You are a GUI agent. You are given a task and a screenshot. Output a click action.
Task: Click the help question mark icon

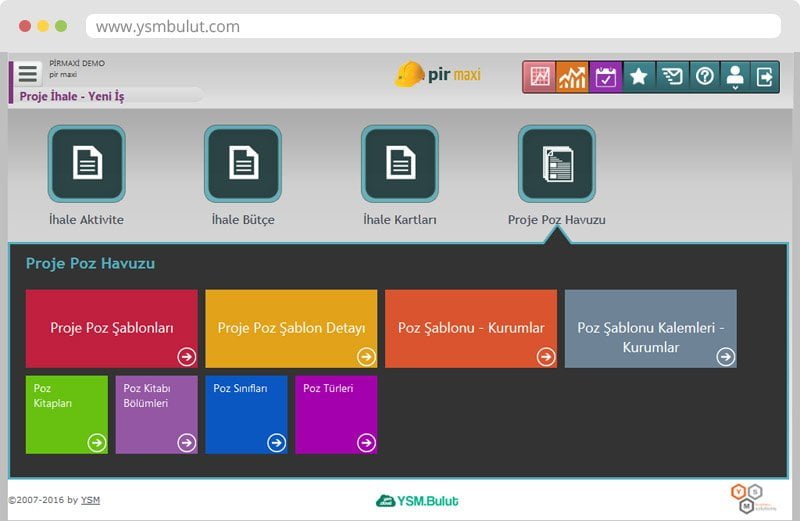[704, 77]
